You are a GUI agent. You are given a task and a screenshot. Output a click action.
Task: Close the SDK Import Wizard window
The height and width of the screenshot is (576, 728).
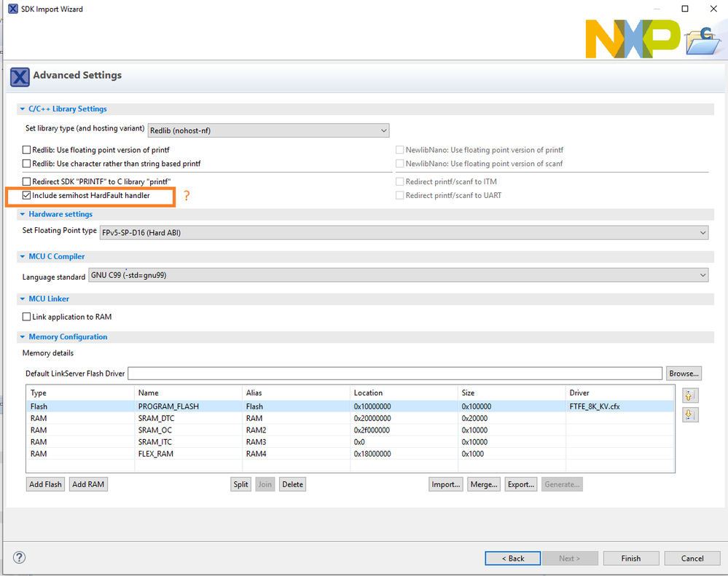713,9
